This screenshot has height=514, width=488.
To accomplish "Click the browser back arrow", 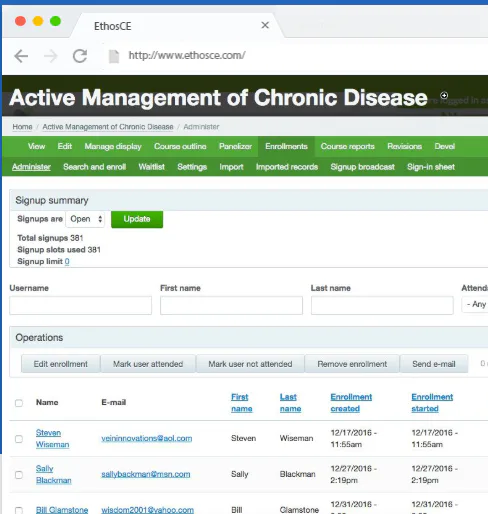I will [x=21, y=56].
